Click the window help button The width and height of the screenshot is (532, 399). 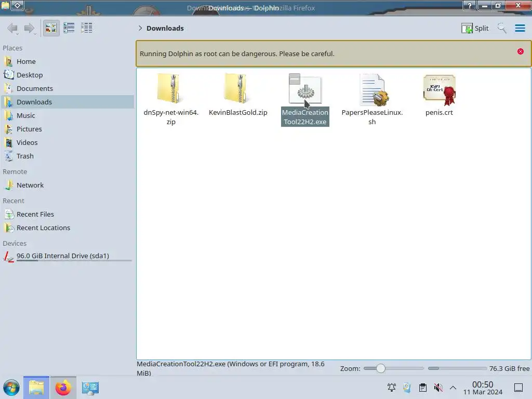[470, 5]
